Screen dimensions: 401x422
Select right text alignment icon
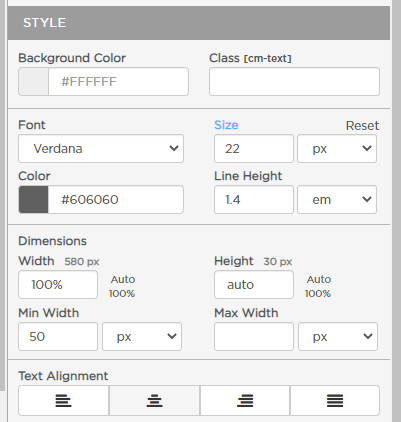click(x=245, y=400)
